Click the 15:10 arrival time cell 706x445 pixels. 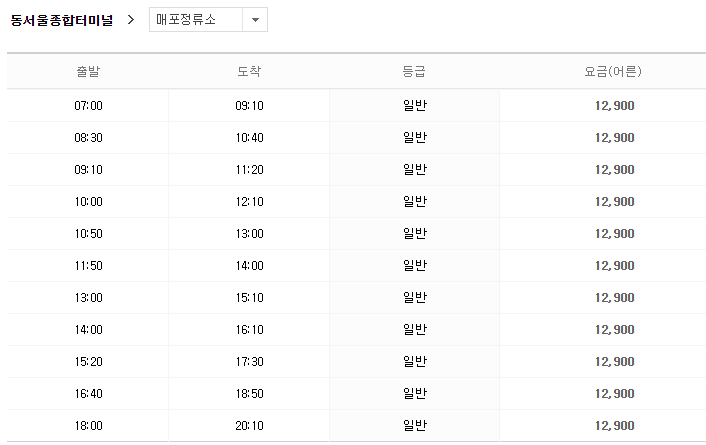[x=249, y=297]
